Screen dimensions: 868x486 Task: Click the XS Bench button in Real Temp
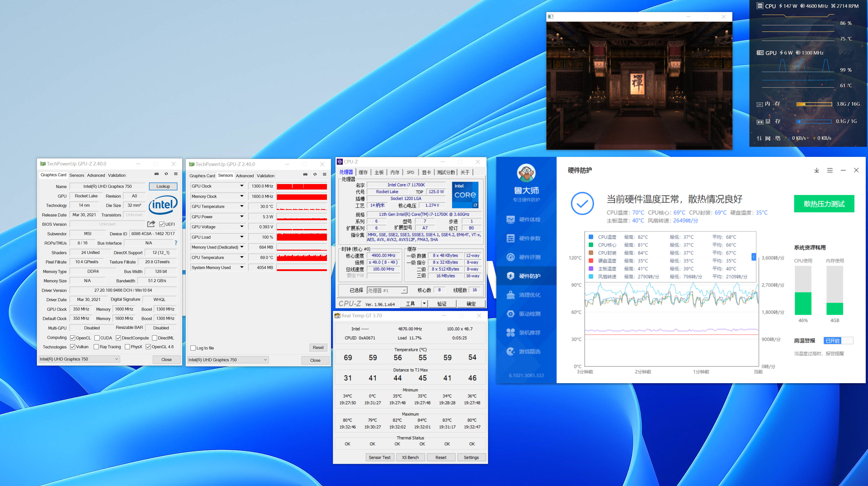410,457
